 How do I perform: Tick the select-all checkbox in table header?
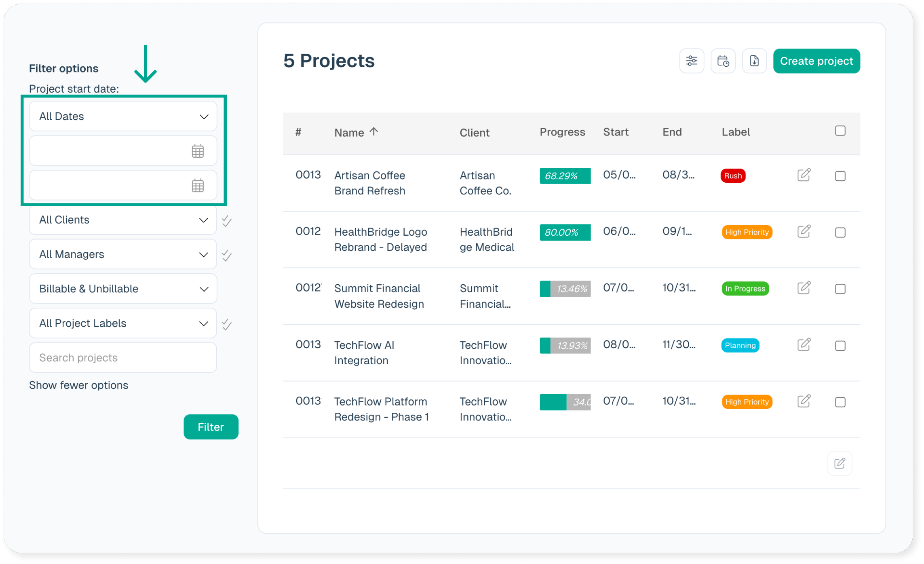click(840, 131)
